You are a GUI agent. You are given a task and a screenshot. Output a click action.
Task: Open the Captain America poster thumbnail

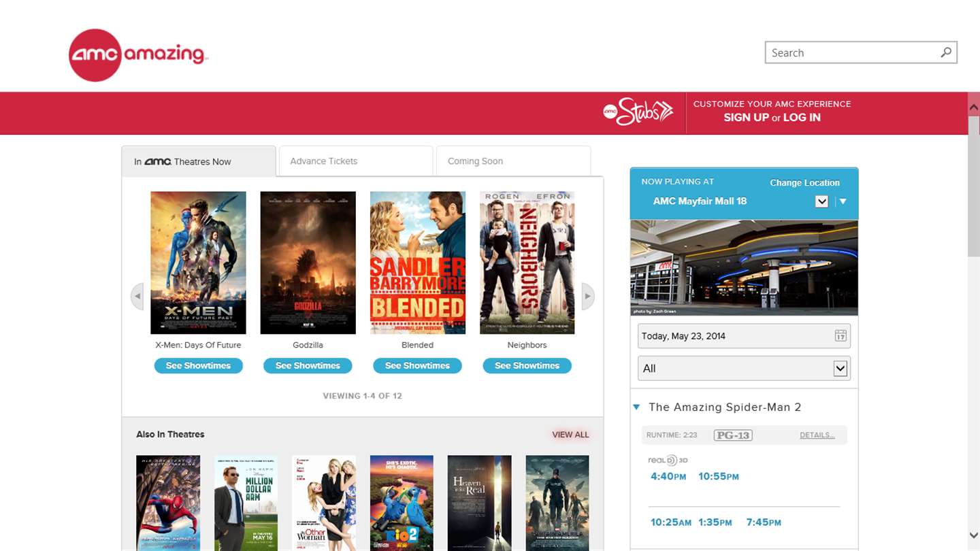[557, 503]
